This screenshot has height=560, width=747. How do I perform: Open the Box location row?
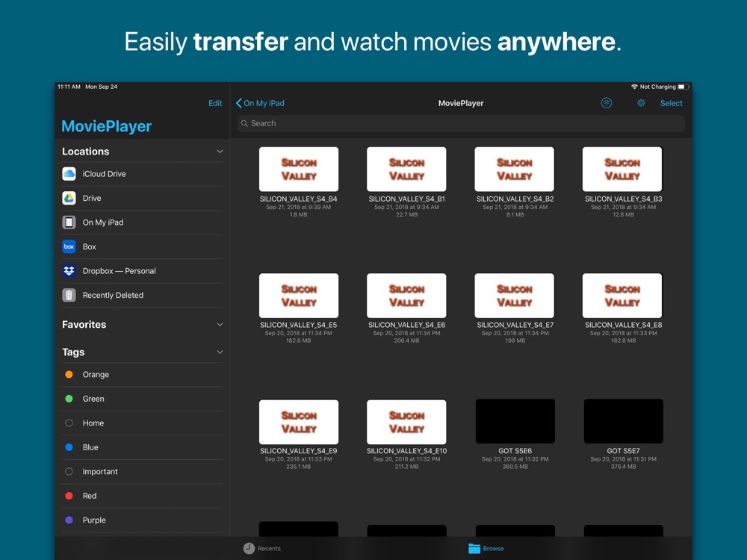pyautogui.click(x=142, y=246)
